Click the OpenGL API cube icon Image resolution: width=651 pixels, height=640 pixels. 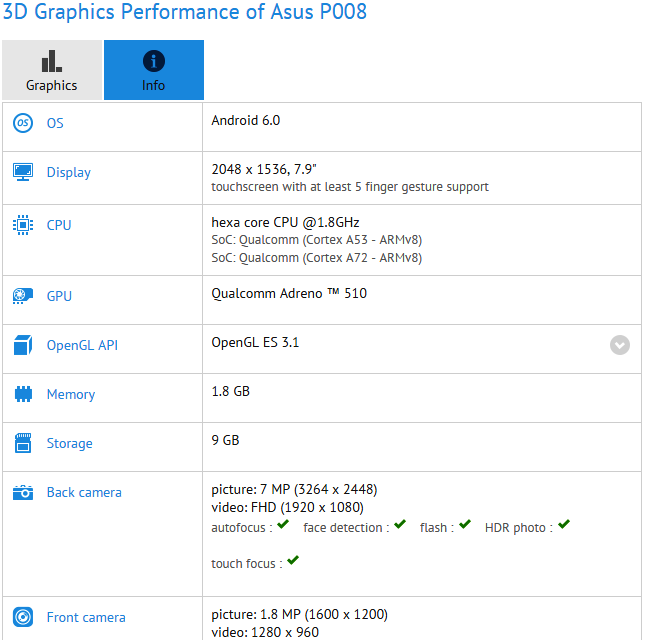coord(23,346)
